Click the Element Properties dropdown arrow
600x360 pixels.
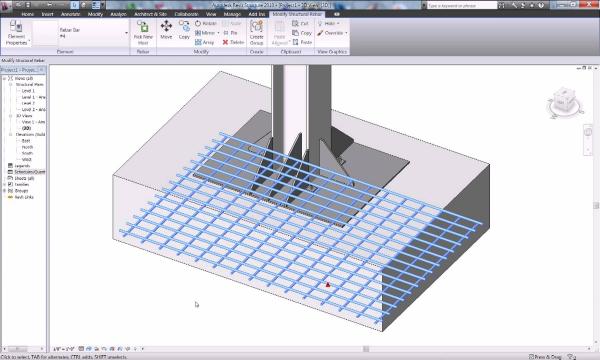tap(29, 40)
